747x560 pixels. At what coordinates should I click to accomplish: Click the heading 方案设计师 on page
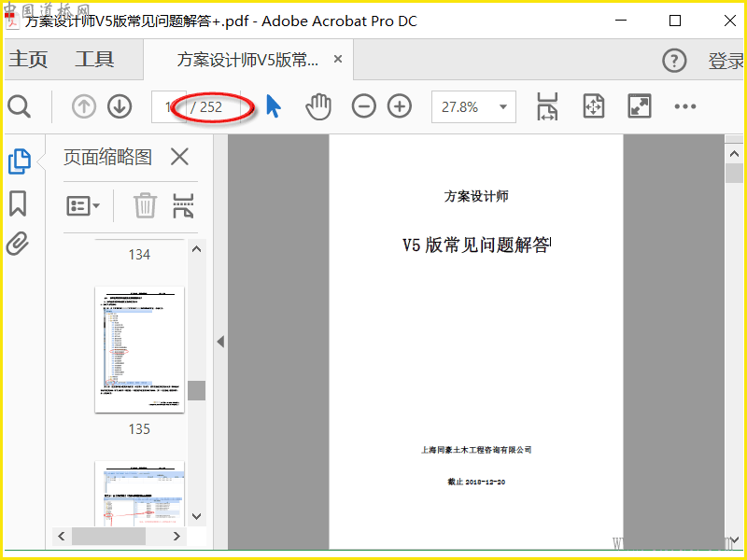point(476,196)
